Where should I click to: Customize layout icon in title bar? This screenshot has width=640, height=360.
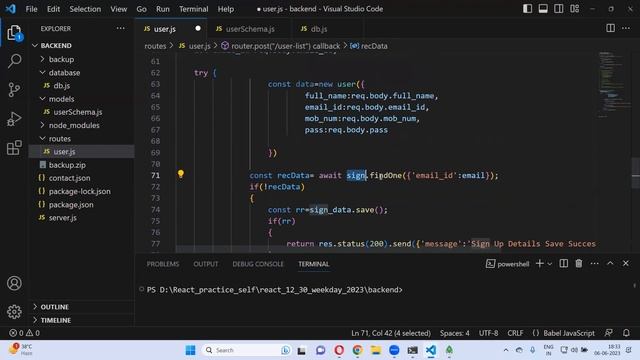click(574, 9)
